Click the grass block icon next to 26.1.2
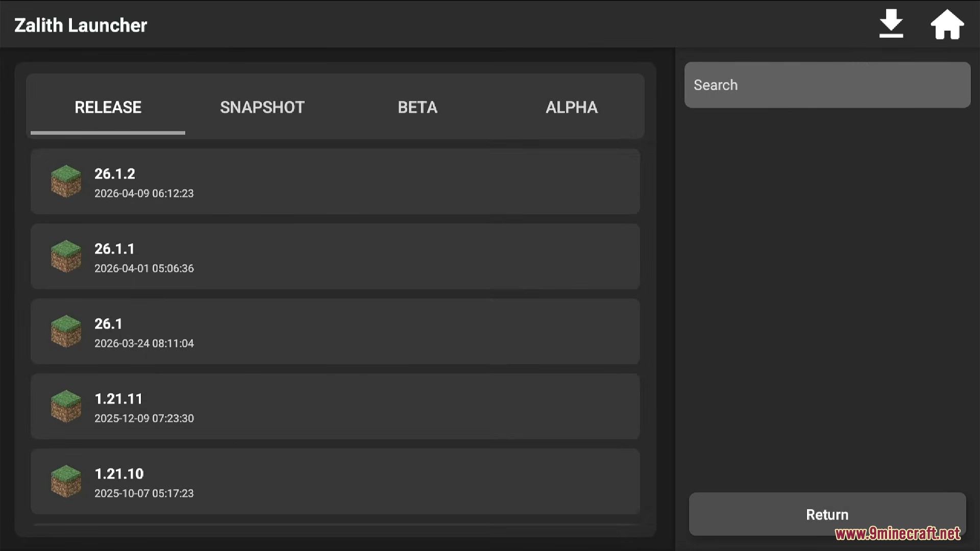Viewport: 980px width, 551px height. point(66,181)
